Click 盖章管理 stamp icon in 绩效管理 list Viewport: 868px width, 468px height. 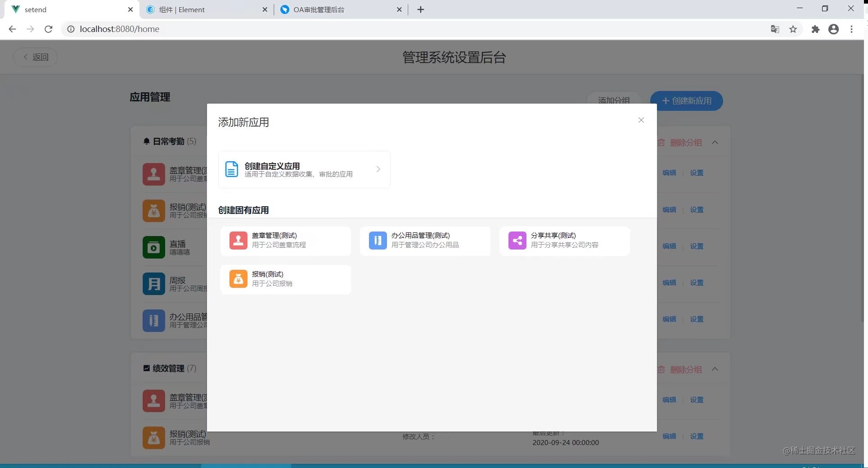click(x=154, y=401)
